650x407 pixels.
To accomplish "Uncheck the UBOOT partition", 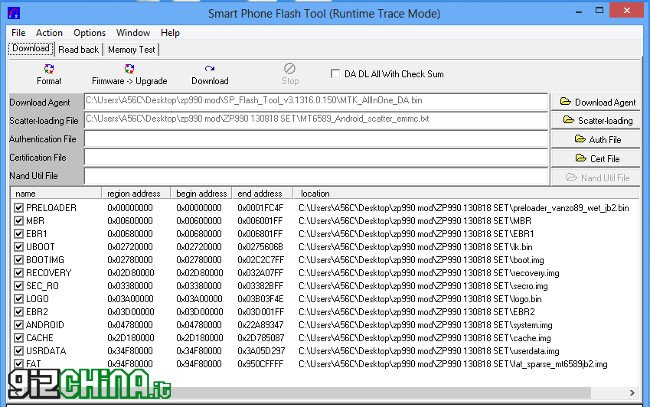I will 19,247.
